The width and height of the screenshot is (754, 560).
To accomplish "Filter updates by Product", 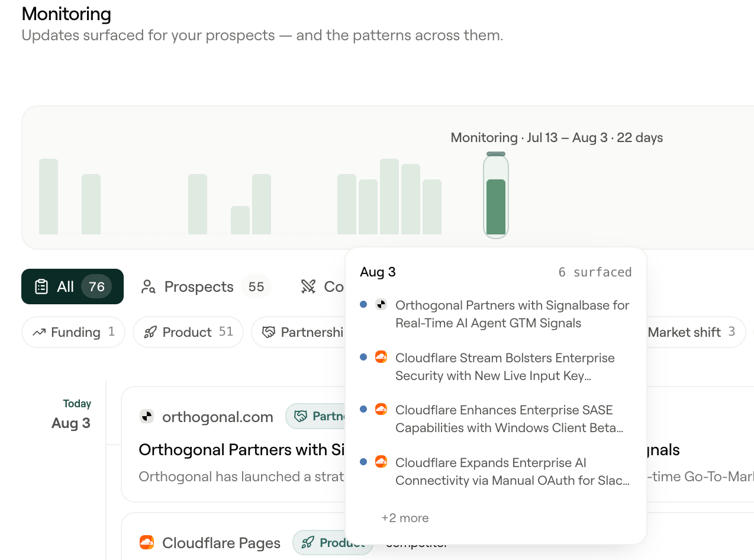I will point(188,332).
